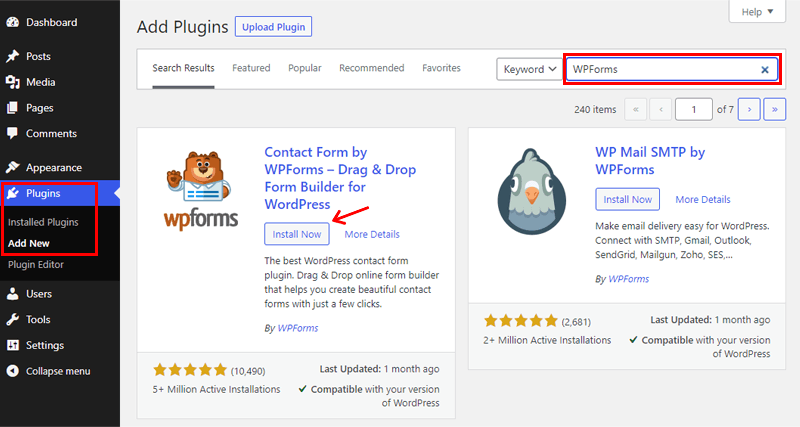Click the Upload Plugin button
This screenshot has width=800, height=427.
tap(273, 27)
